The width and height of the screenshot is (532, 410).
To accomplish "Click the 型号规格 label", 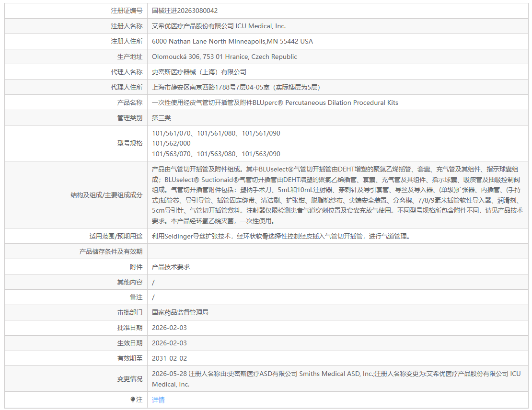I will click(130, 143).
